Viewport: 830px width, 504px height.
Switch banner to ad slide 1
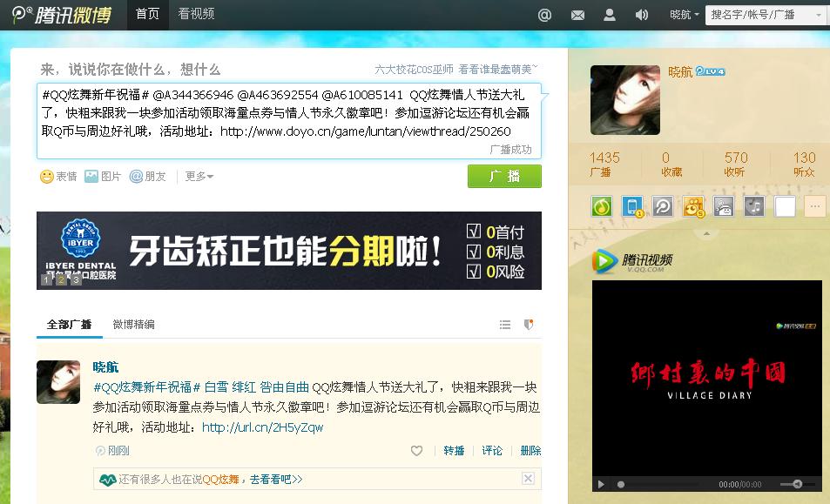(x=47, y=279)
